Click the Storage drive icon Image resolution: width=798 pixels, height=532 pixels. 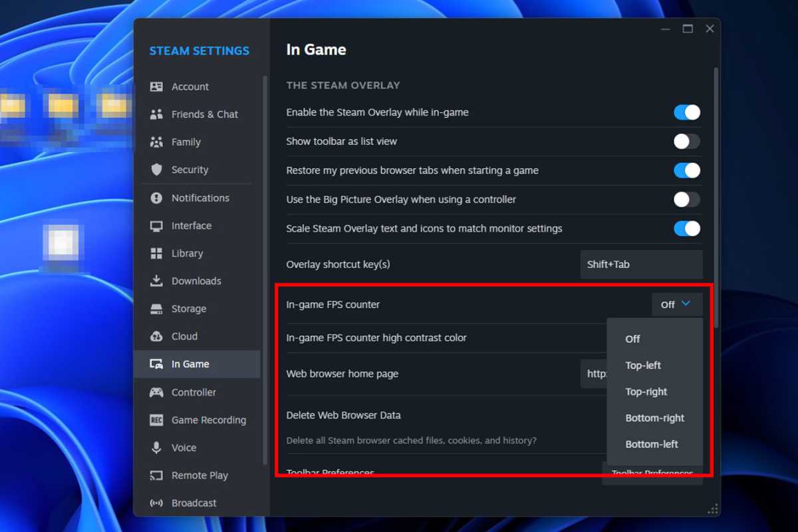tap(156, 309)
